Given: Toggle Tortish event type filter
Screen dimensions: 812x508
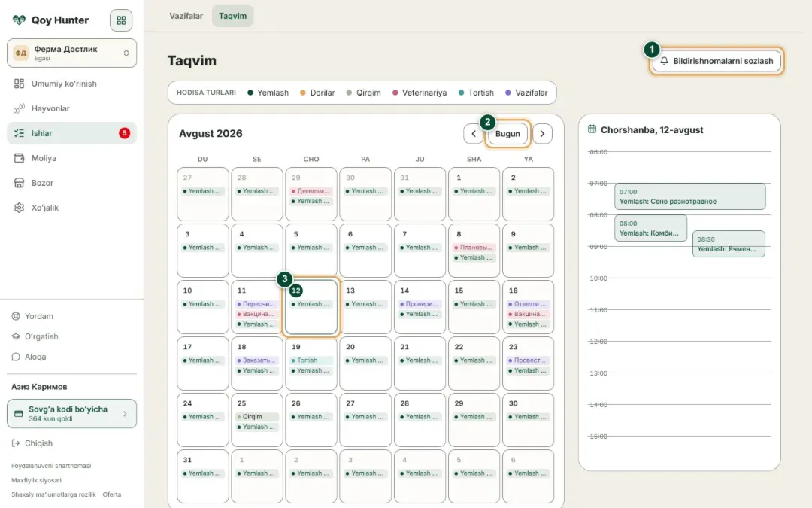Looking at the screenshot, I should coord(476,93).
